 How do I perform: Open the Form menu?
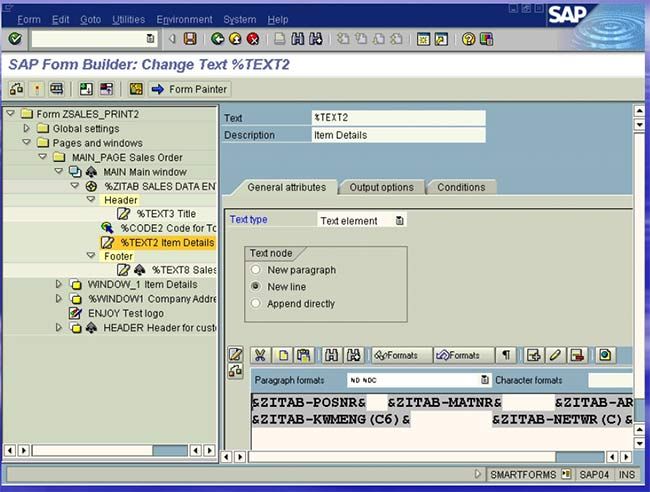29,19
